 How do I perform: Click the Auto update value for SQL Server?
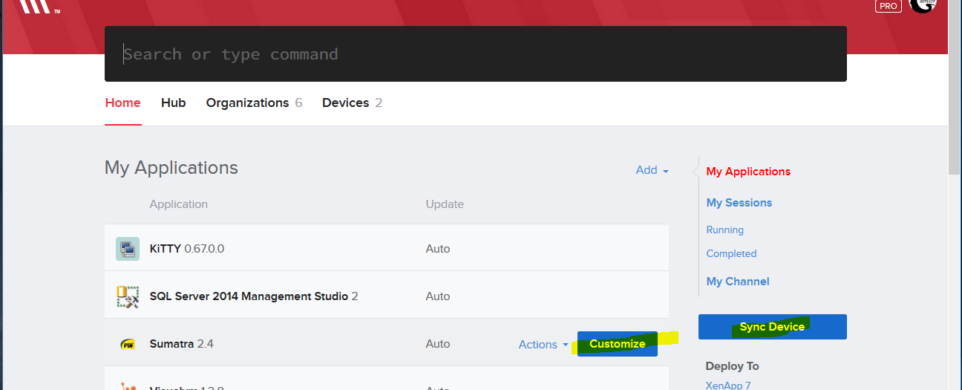point(437,296)
